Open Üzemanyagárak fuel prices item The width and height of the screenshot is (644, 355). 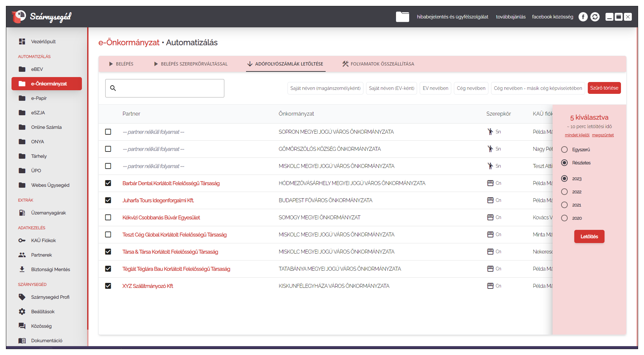48,213
